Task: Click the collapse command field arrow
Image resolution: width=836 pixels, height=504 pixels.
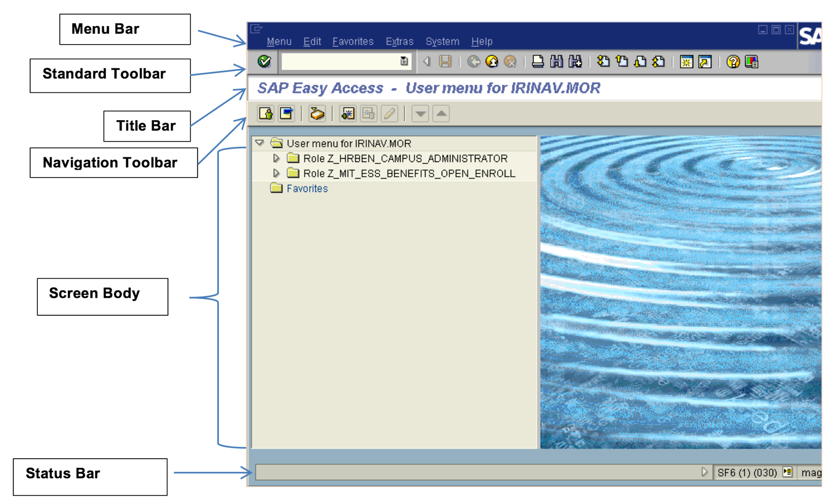Action: (x=426, y=62)
